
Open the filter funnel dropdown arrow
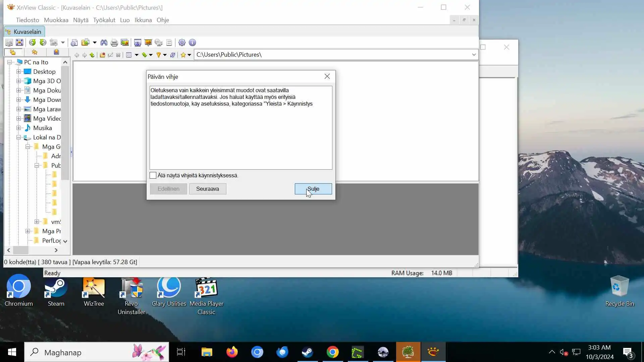coord(165,55)
